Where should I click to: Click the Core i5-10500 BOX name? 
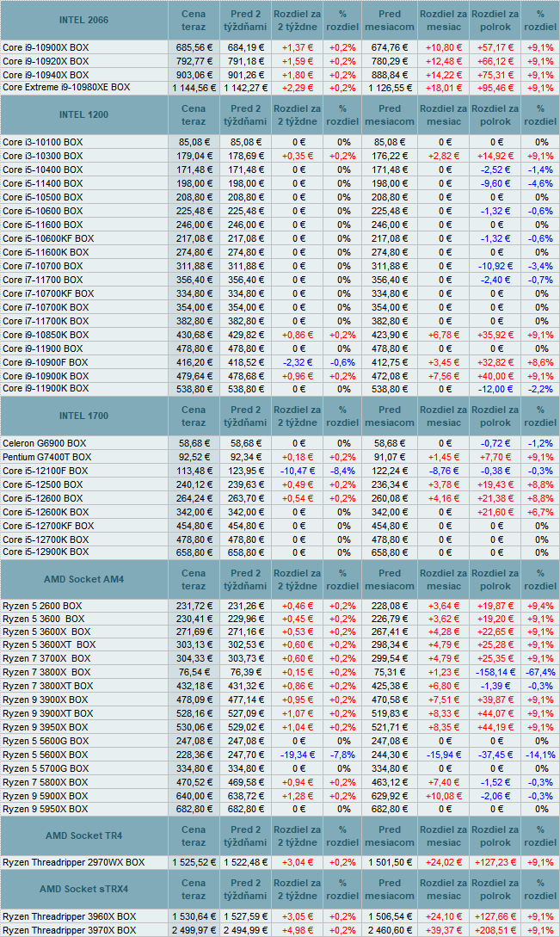[x=43, y=197]
